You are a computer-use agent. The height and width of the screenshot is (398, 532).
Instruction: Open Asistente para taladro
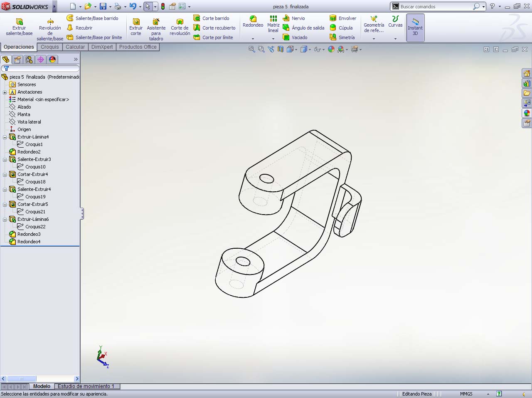[156, 30]
